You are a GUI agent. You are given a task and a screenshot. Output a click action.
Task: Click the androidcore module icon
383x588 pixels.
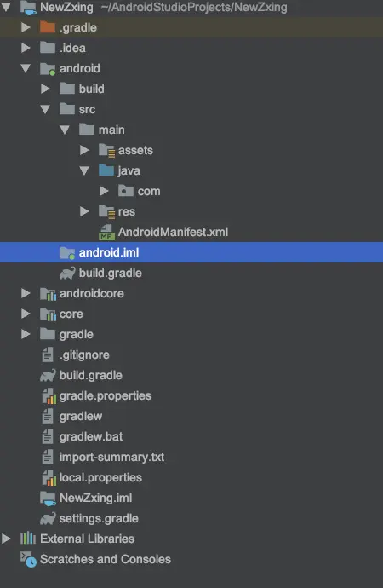(48, 294)
